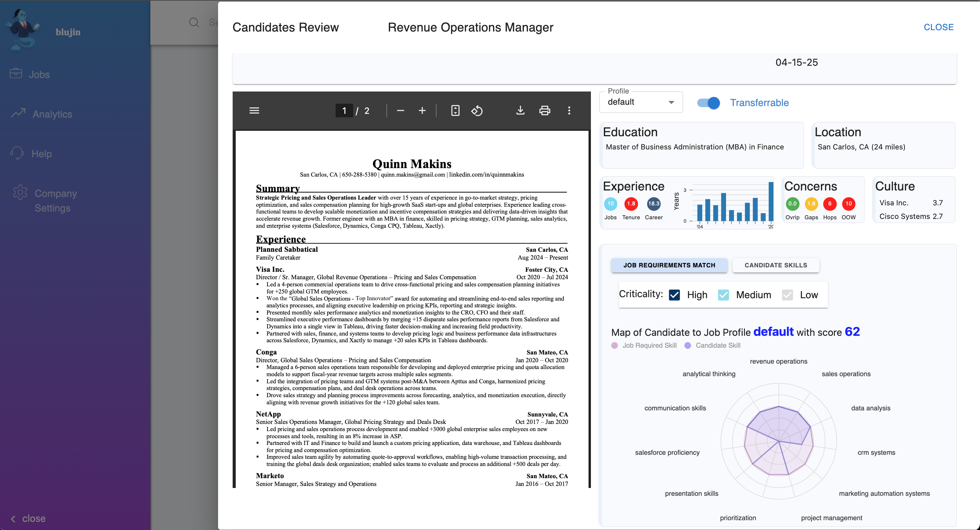This screenshot has height=530, width=980.
Task: Zoom in the resume PDF
Action: 422,110
